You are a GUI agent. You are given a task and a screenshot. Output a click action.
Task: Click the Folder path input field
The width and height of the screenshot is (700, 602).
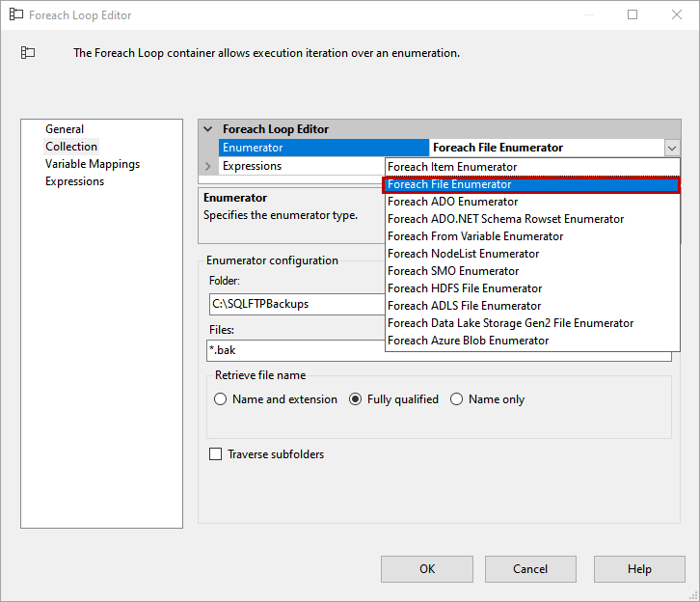295,304
